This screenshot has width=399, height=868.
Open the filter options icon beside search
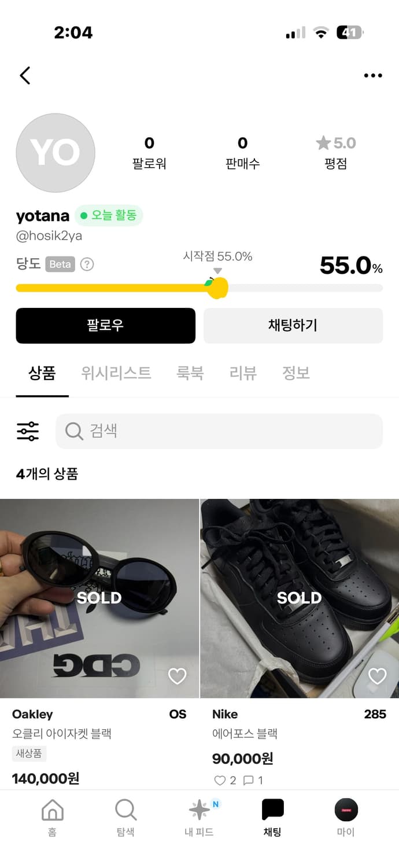pos(27,431)
